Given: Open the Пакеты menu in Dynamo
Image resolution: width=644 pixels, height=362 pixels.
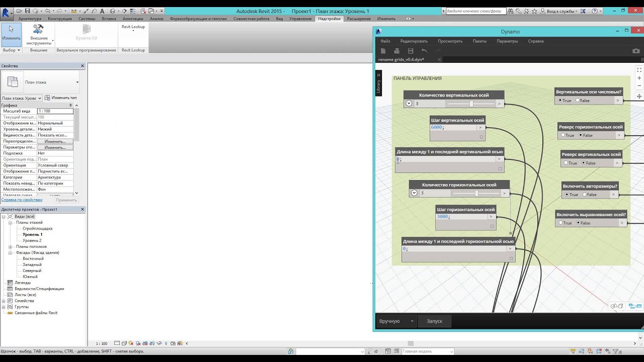Looking at the screenshot, I should coord(479,41).
